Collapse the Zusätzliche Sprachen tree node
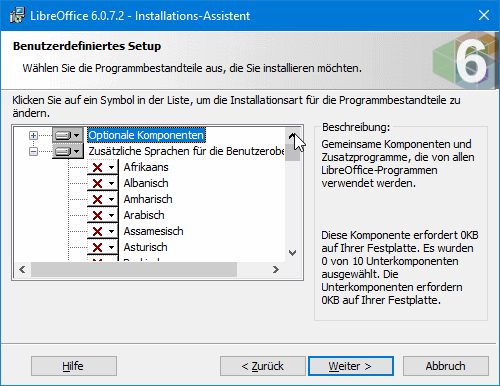The height and width of the screenshot is (386, 500). tap(33, 151)
